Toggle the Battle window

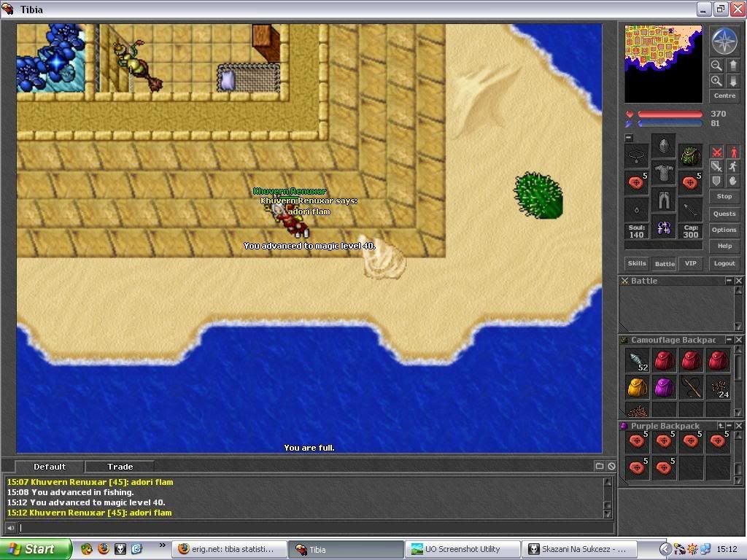pyautogui.click(x=664, y=263)
